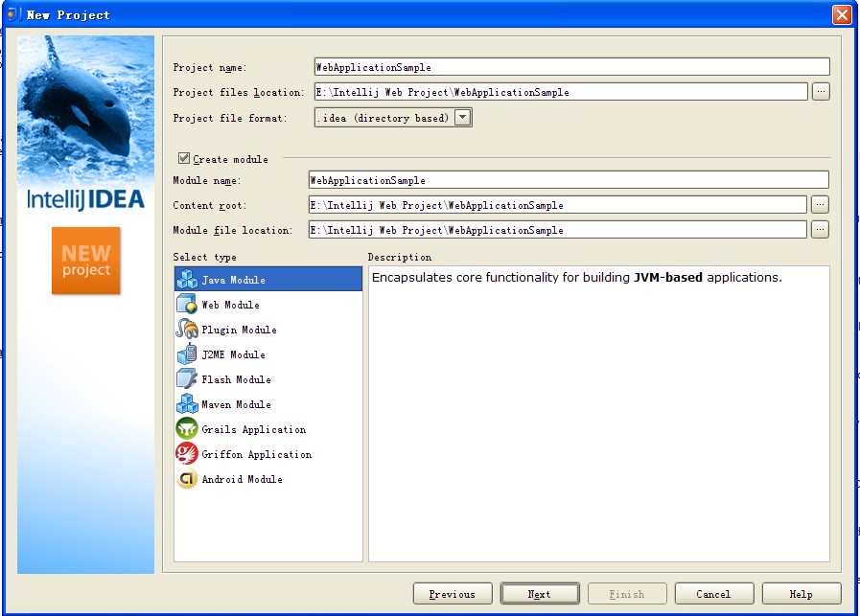This screenshot has width=860, height=616.
Task: Choose the J2ME Module type
Action: pos(188,354)
